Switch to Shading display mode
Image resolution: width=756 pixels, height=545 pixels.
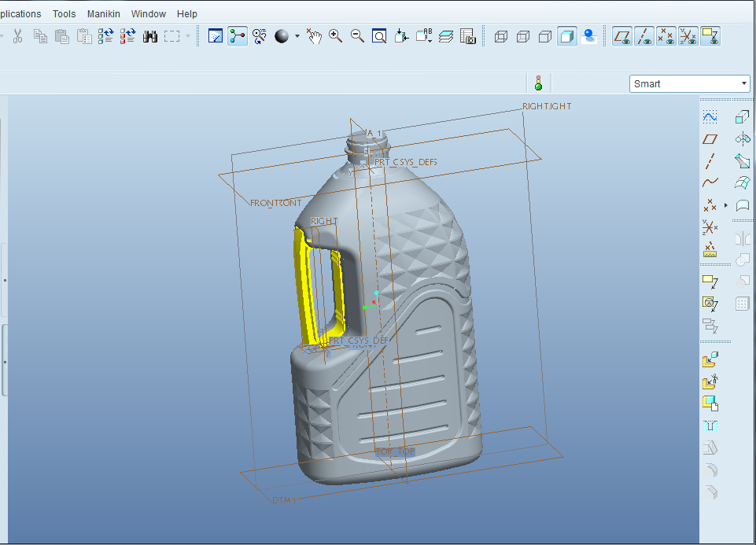[x=566, y=36]
